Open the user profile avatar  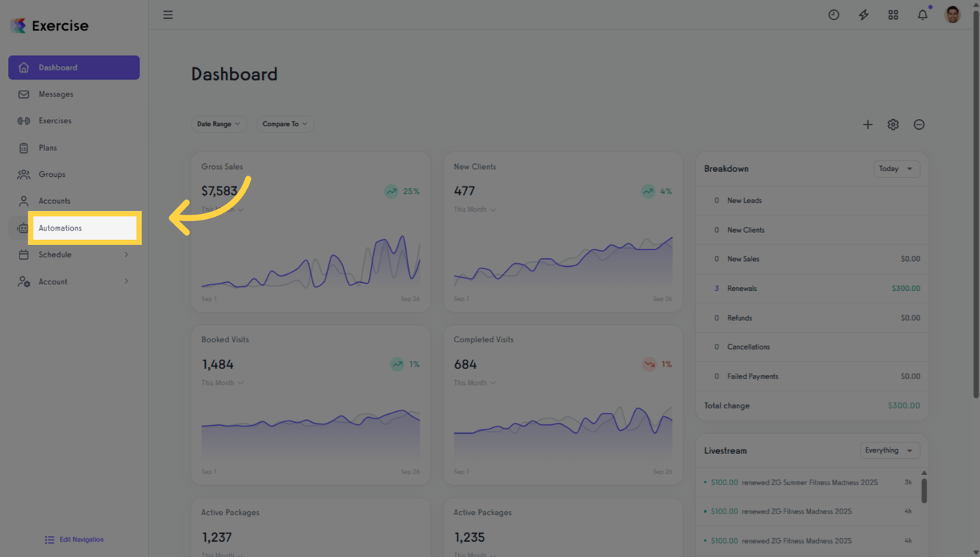click(952, 15)
